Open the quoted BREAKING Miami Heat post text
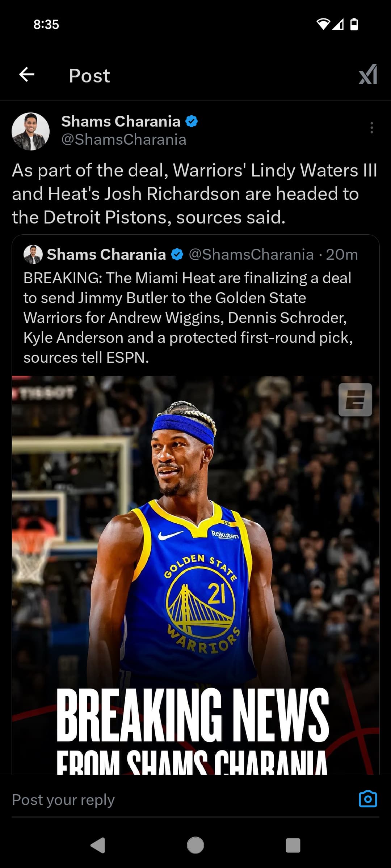The image size is (391, 868). pos(188,318)
